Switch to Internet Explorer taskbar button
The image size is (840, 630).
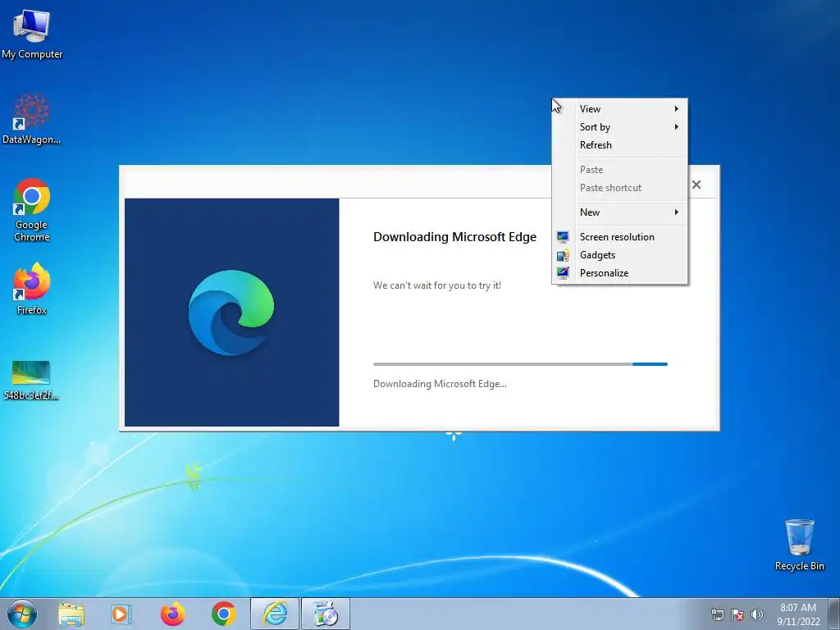[275, 614]
